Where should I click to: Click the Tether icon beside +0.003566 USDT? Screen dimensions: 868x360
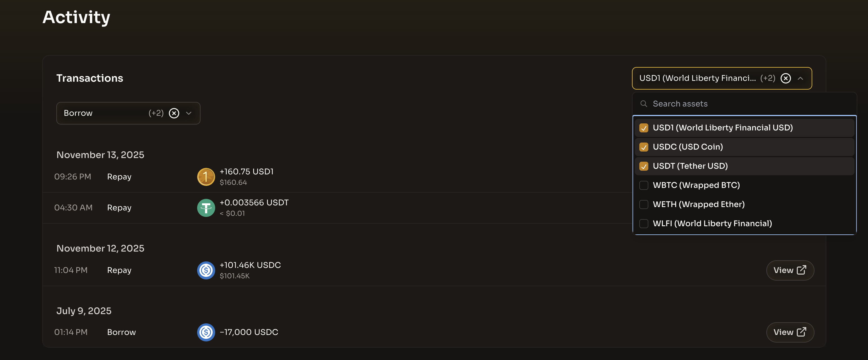[x=206, y=208]
